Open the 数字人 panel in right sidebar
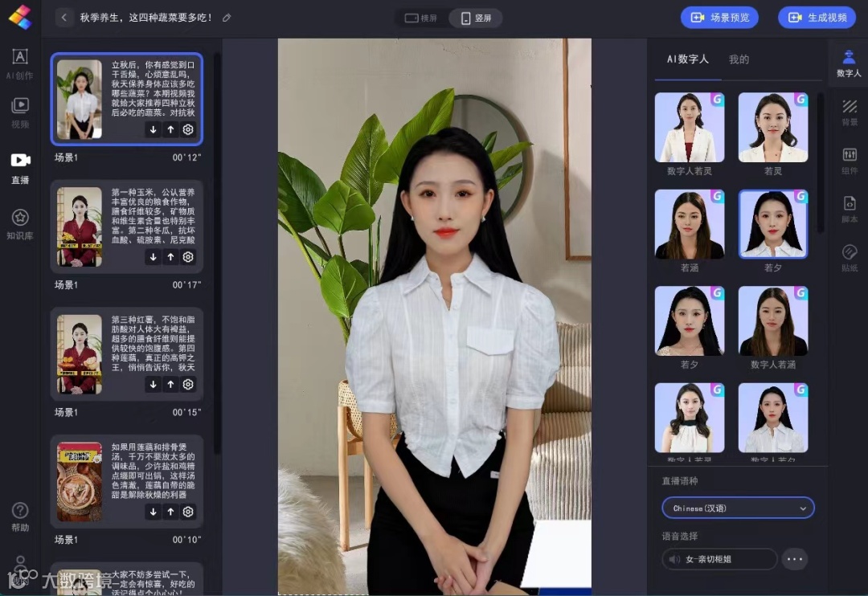This screenshot has width=868, height=596. [x=849, y=63]
